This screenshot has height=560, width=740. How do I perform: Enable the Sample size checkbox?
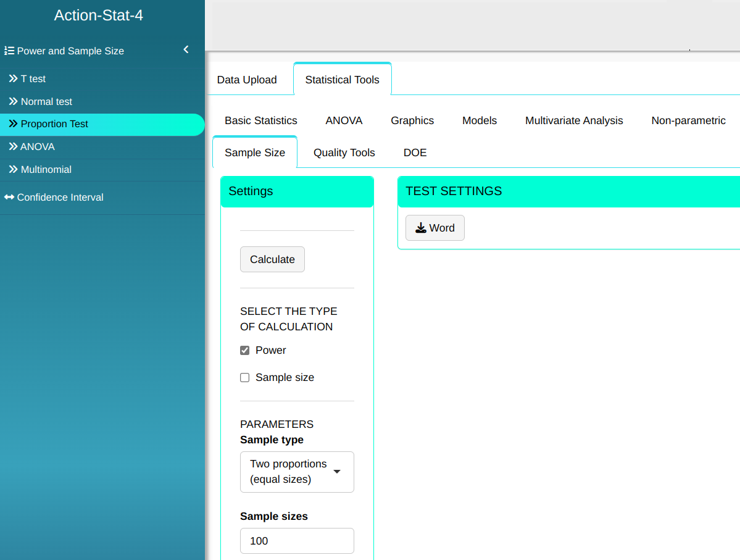(245, 378)
